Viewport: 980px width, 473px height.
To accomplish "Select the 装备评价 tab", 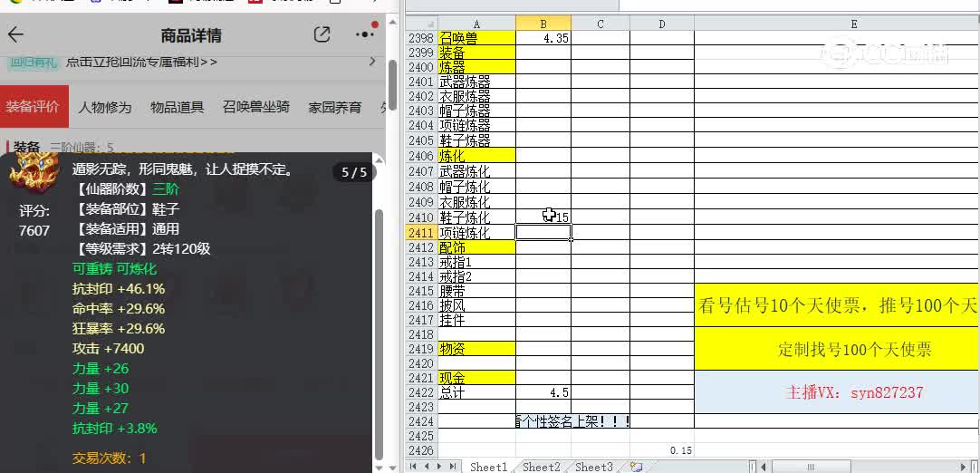I will [x=33, y=106].
